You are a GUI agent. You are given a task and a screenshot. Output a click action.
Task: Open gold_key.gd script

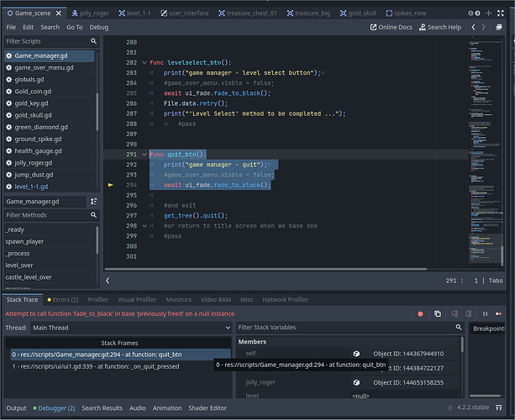click(x=50, y=103)
